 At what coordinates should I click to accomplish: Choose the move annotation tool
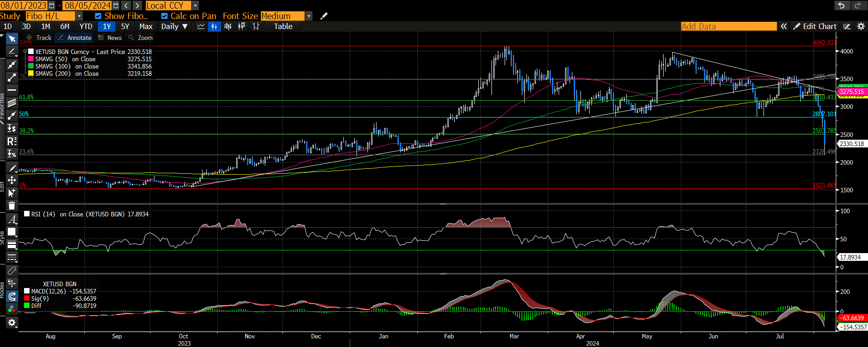[x=12, y=180]
